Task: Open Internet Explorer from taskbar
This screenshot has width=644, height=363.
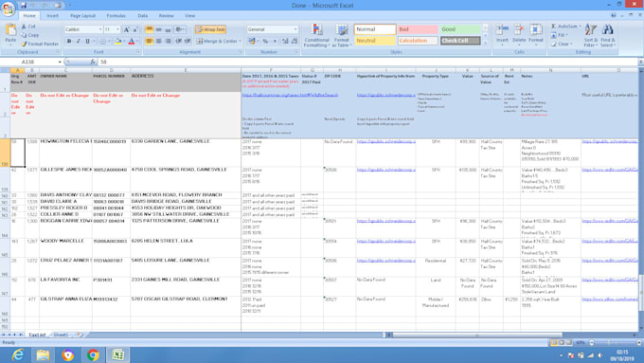Action: coord(18,354)
